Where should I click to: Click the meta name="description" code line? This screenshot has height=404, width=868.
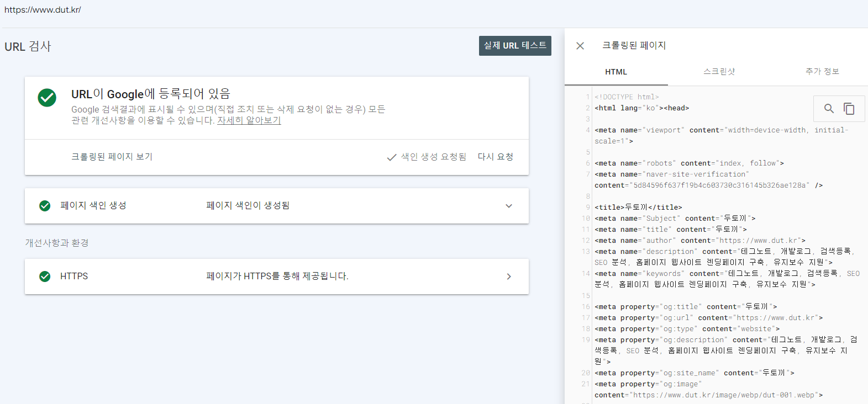[724, 257]
